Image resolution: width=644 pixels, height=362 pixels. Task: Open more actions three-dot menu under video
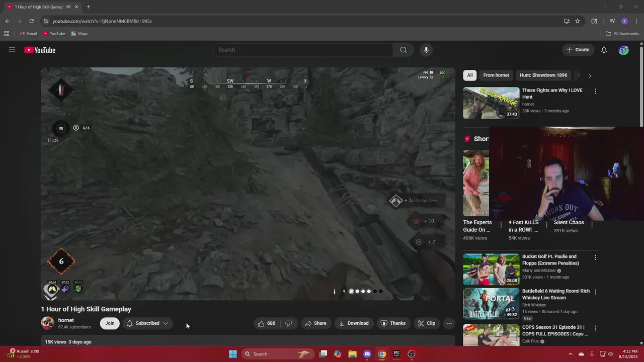[449, 323]
